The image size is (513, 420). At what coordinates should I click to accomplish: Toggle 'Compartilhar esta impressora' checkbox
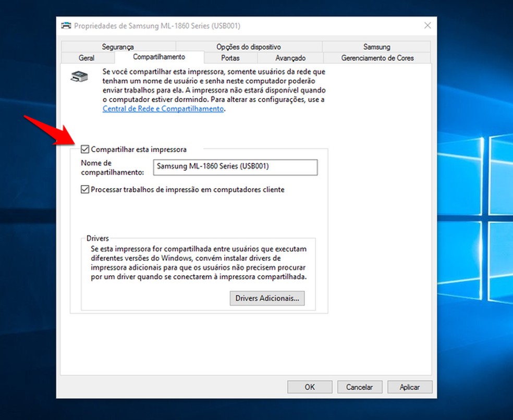click(x=85, y=150)
